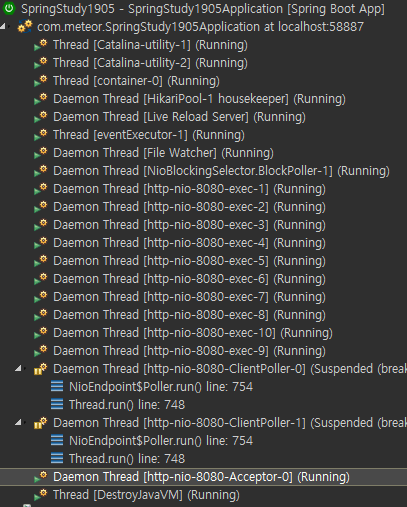The image size is (407, 507).
Task: Click the thread icon for HikariPool-1 housekeeper
Action: pos(41,99)
